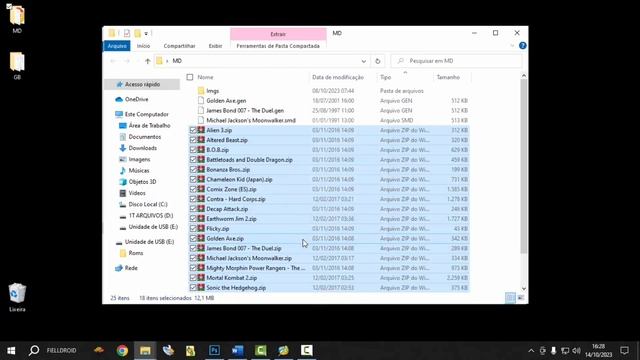The height and width of the screenshot is (360, 640).
Task: Sort by Data de modificação column
Action: [338, 77]
